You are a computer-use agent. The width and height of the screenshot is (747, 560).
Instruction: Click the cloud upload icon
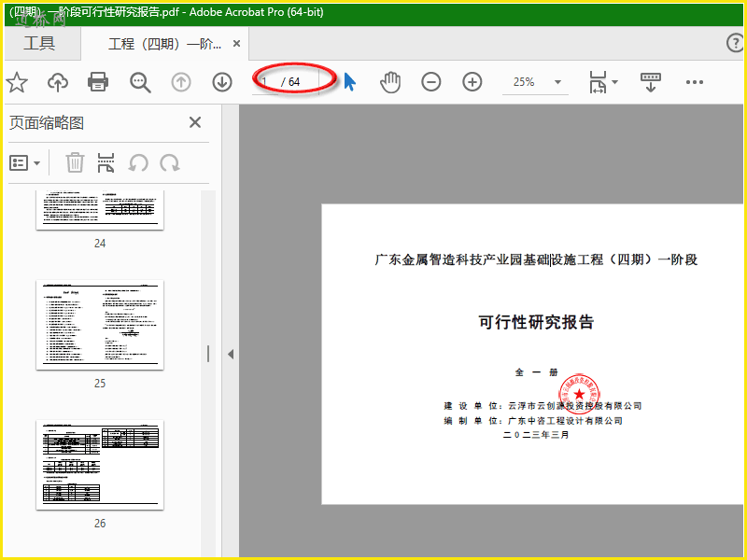coord(58,82)
